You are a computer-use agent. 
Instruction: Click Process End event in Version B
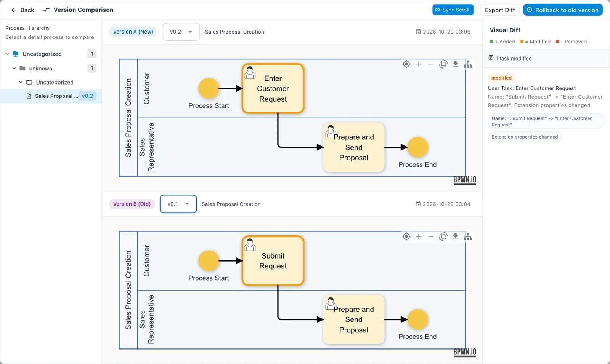point(417,319)
